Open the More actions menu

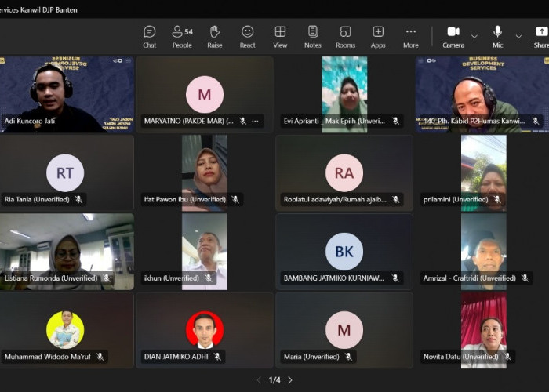410,36
